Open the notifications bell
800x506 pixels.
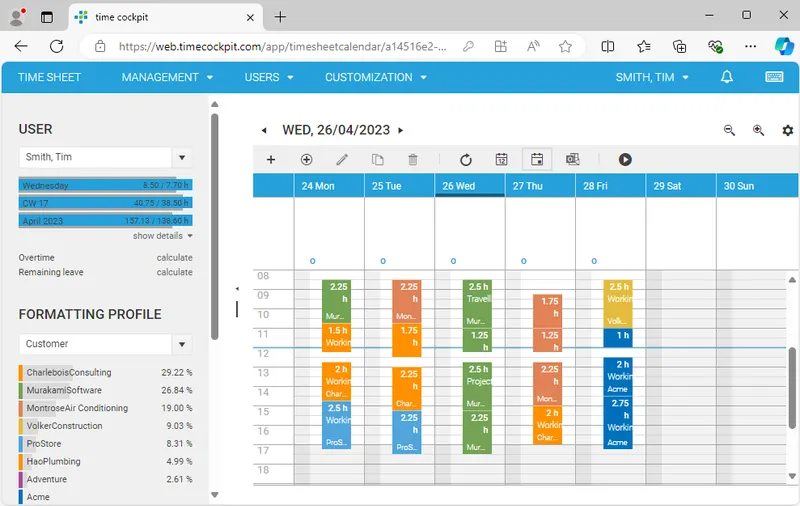pos(727,77)
